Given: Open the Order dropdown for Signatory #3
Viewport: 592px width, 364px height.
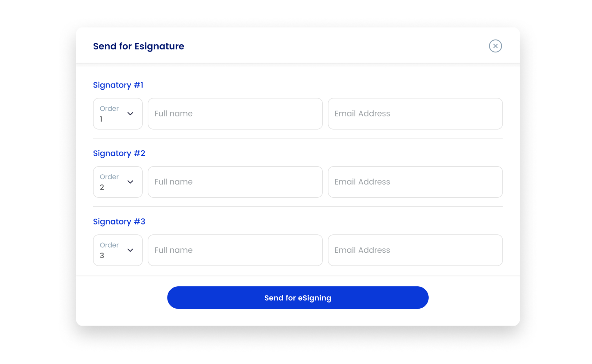Looking at the screenshot, I should pos(118,250).
